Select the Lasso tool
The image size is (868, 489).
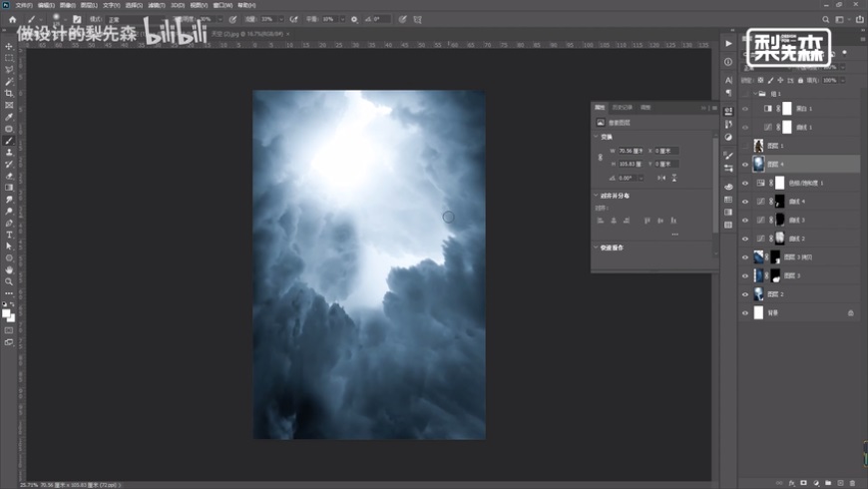pos(9,70)
